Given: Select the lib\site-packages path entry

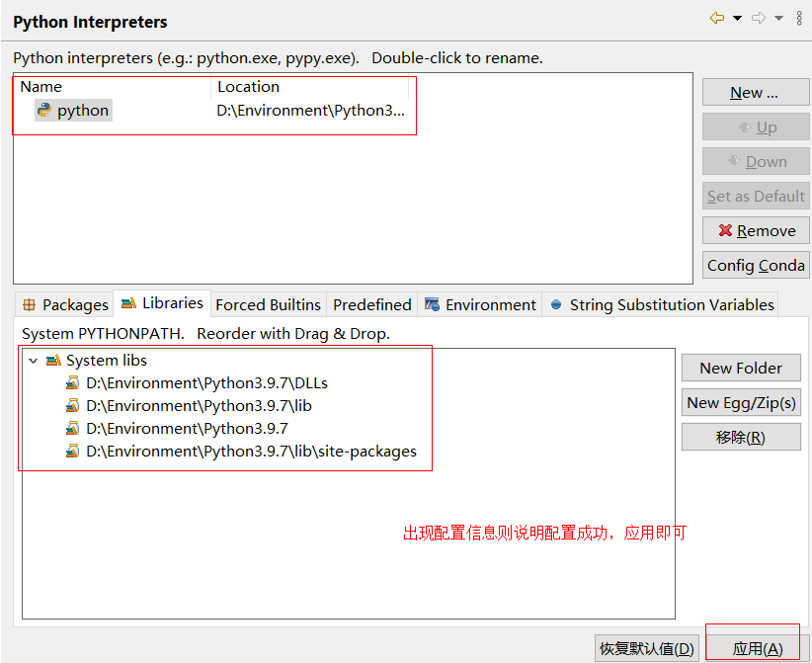Looking at the screenshot, I should click(x=251, y=452).
